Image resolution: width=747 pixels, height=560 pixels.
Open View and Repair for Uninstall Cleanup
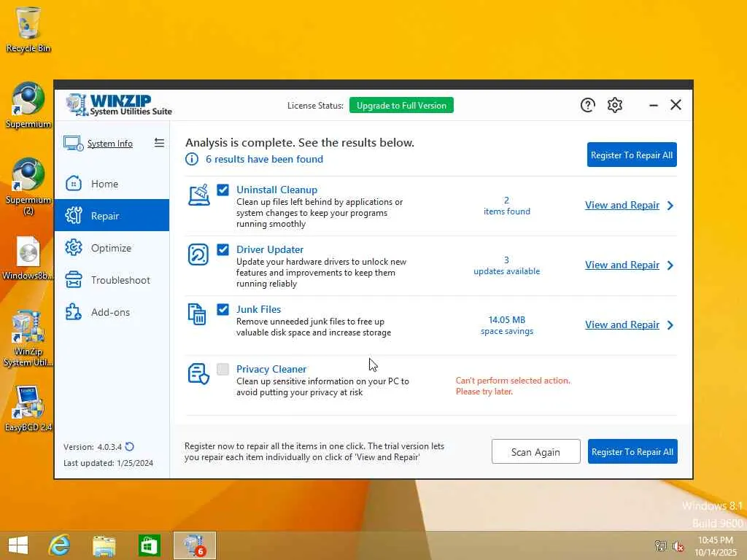pos(622,205)
